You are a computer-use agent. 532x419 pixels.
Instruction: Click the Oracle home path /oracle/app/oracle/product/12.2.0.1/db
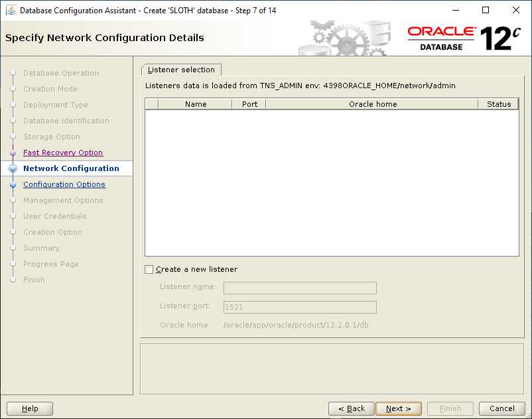[296, 325]
